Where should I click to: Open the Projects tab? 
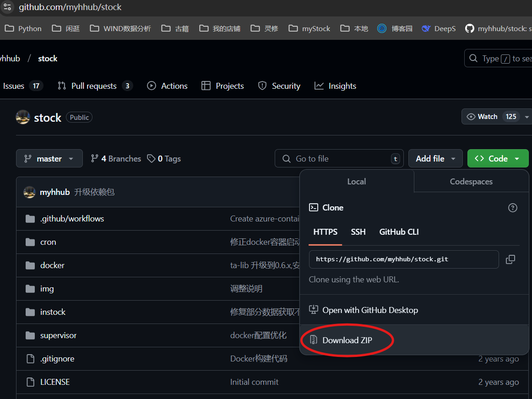tap(223, 86)
